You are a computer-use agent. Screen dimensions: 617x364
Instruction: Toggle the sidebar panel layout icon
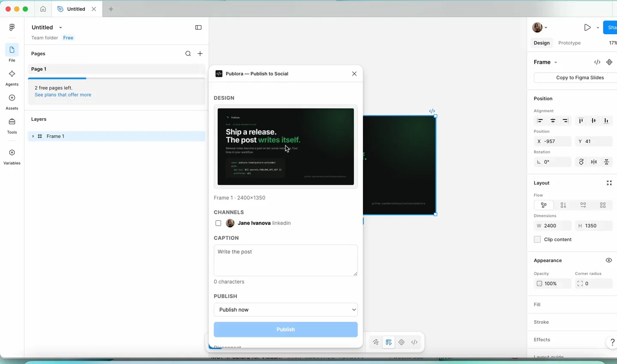(x=198, y=27)
